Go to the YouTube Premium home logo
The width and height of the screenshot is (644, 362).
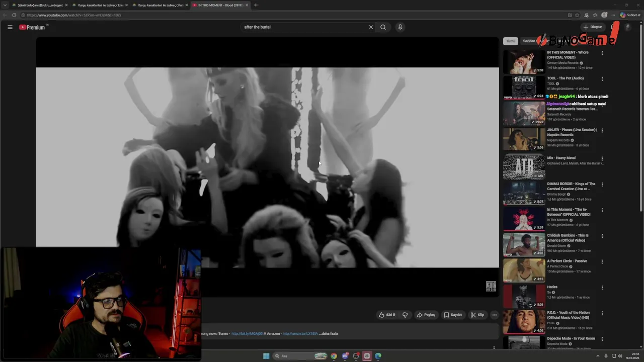[33, 27]
